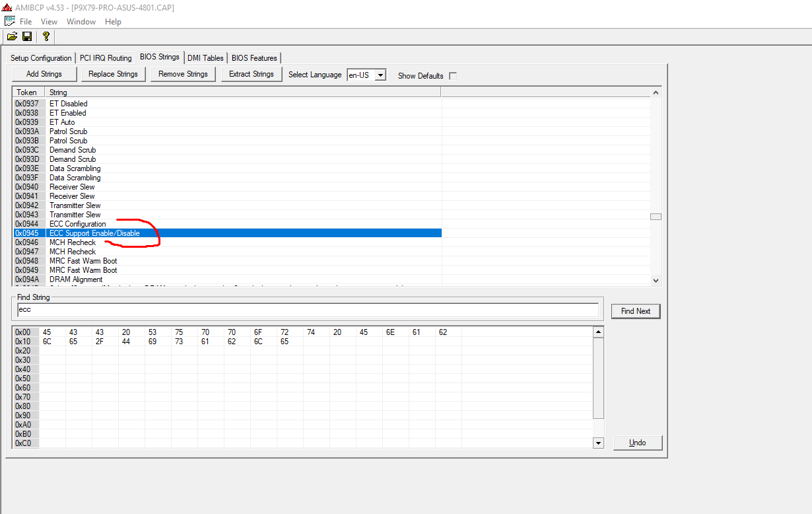Select the ET Disabled string row
Viewport: 812px width, 514px height.
[227, 104]
